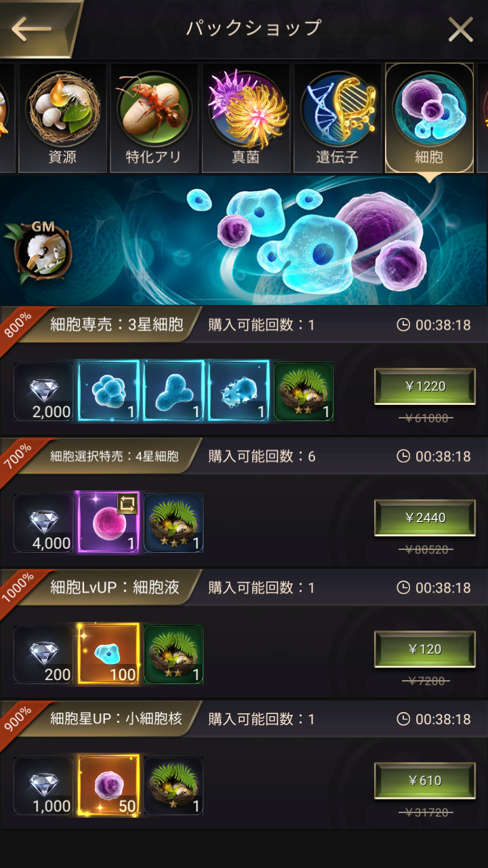This screenshot has width=488, height=868.
Task: Select the 細胞 tab
Action: pyautogui.click(x=429, y=119)
